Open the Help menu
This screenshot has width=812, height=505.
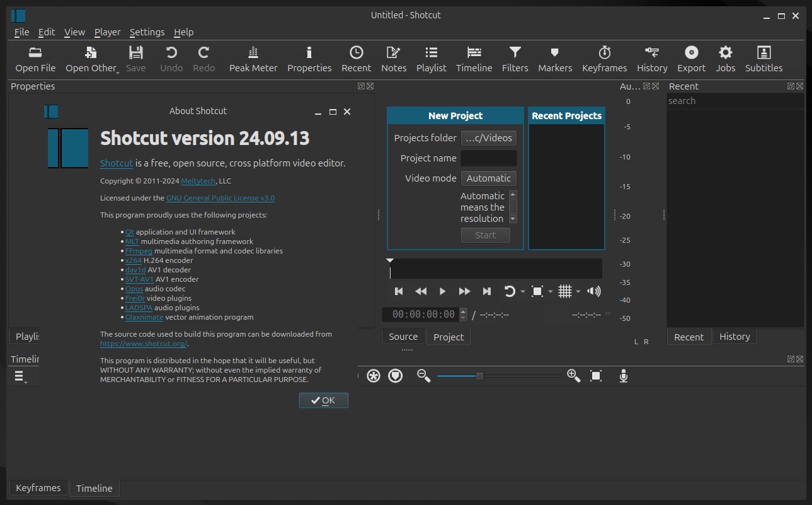pyautogui.click(x=184, y=32)
